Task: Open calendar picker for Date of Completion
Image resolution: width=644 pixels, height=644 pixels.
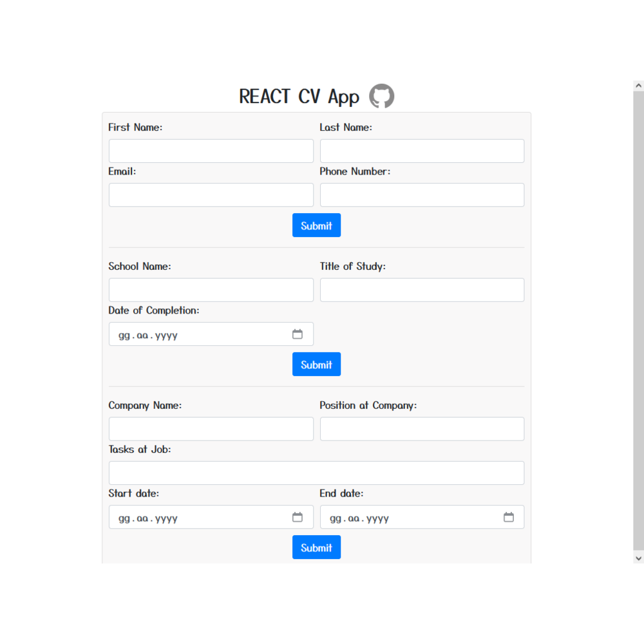Action: (298, 334)
